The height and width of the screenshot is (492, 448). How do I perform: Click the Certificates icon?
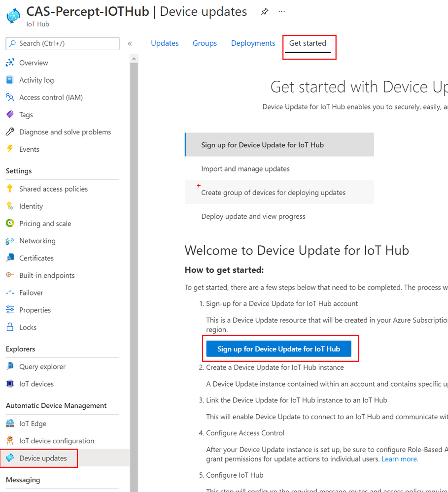(x=10, y=258)
